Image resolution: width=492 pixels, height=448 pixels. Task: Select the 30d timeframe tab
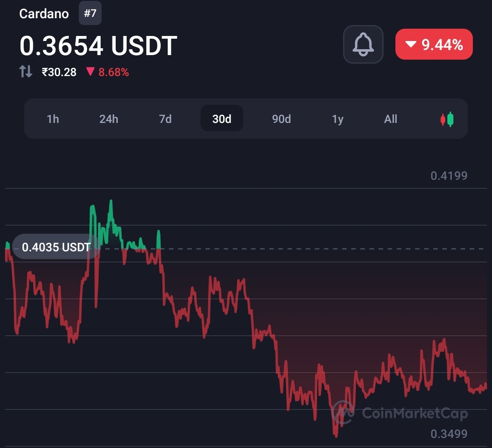pyautogui.click(x=221, y=118)
